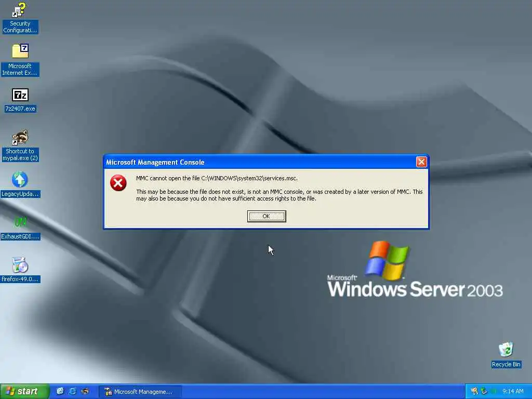Select the LegacyUpdate desktop icon
This screenshot has height=399, width=532.
coord(20,184)
